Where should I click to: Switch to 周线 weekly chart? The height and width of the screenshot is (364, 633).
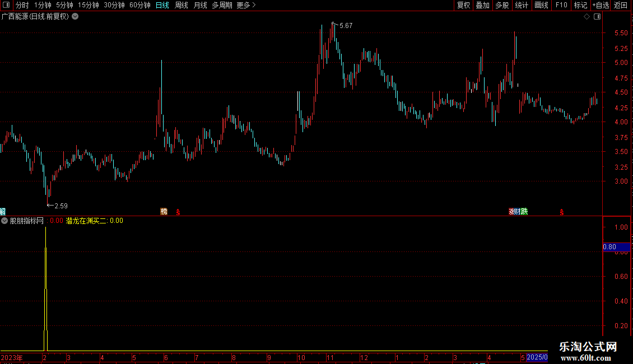(x=181, y=5)
